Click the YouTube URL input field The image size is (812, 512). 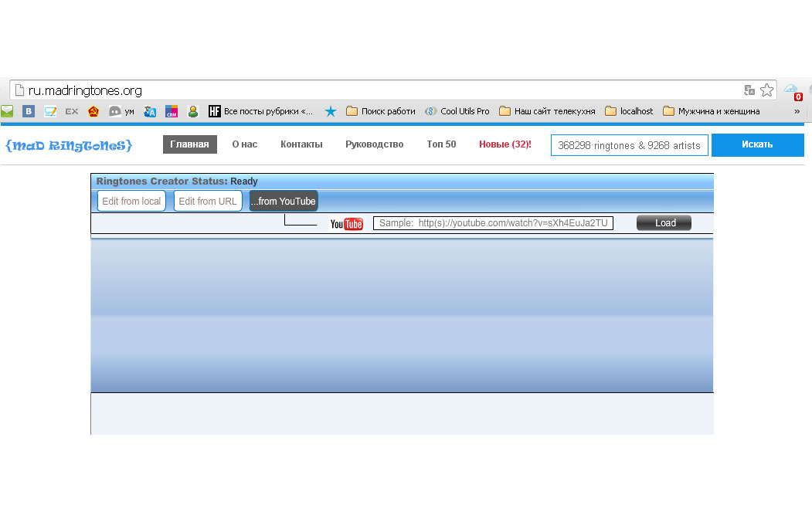coord(493,223)
